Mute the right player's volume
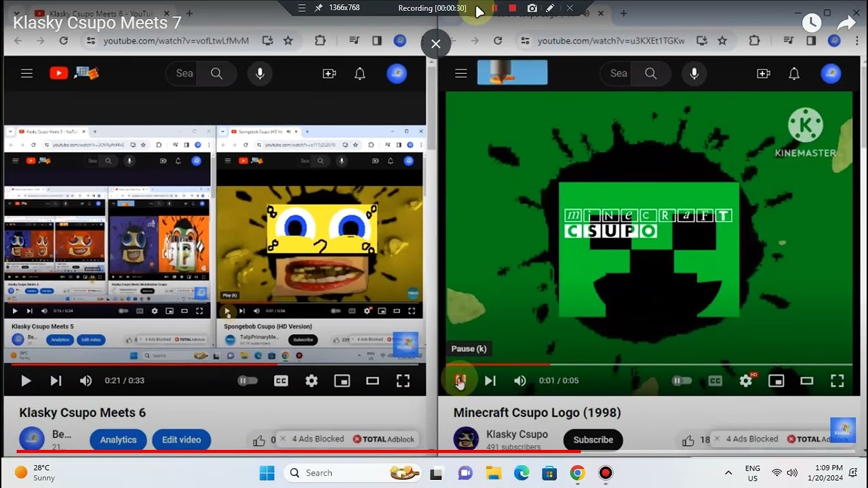The height and width of the screenshot is (488, 868). [x=519, y=381]
